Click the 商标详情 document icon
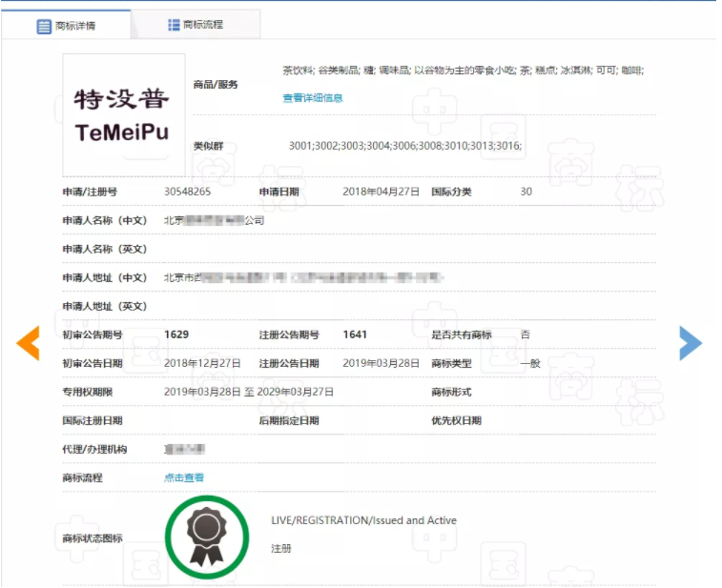The image size is (722, 588). tap(44, 27)
